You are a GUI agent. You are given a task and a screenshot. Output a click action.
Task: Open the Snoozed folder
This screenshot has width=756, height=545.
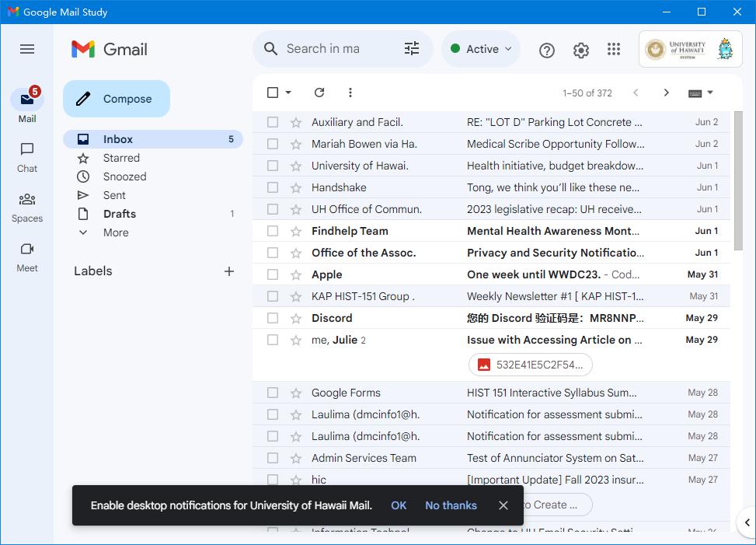153,176
